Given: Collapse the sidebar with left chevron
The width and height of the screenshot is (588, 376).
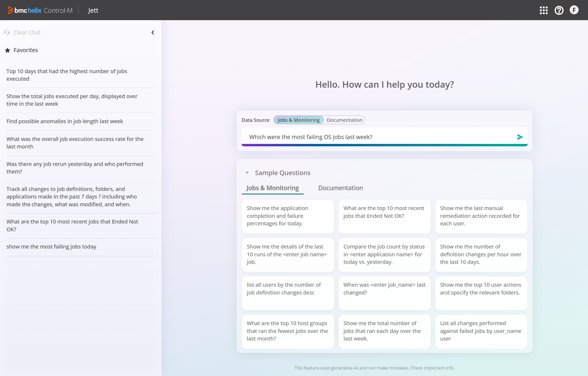Looking at the screenshot, I should click(x=153, y=33).
